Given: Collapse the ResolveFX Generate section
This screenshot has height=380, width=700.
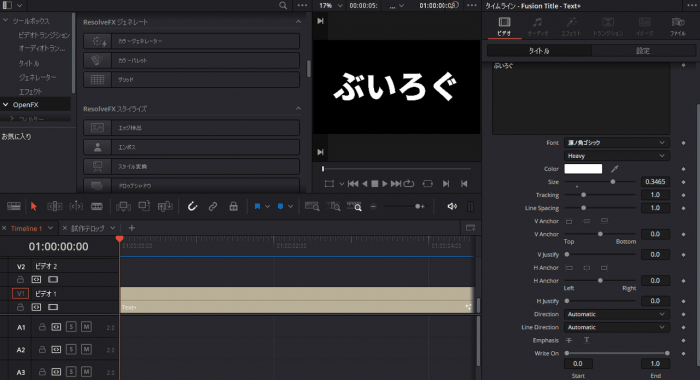Looking at the screenshot, I should coord(298,21).
